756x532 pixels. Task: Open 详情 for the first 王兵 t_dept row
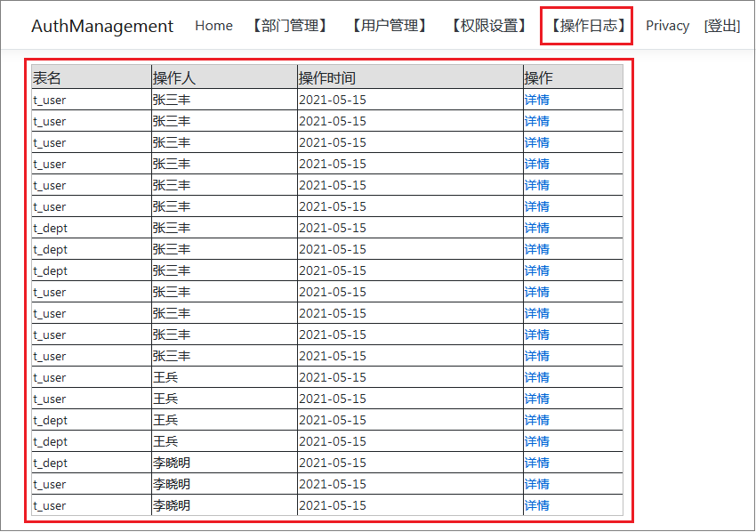(536, 420)
